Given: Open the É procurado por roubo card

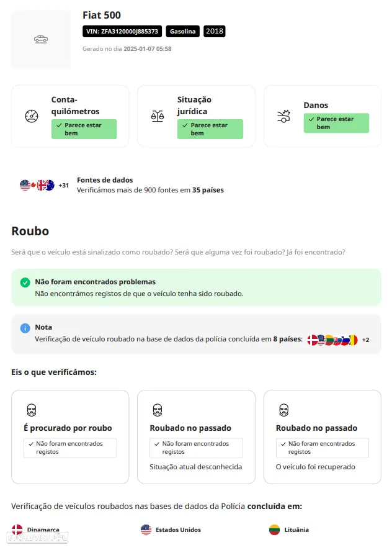Looking at the screenshot, I should click(x=70, y=437).
